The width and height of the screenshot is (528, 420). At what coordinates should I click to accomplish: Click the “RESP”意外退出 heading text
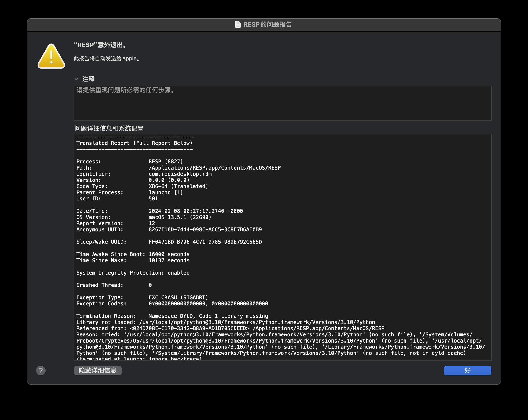click(x=100, y=45)
